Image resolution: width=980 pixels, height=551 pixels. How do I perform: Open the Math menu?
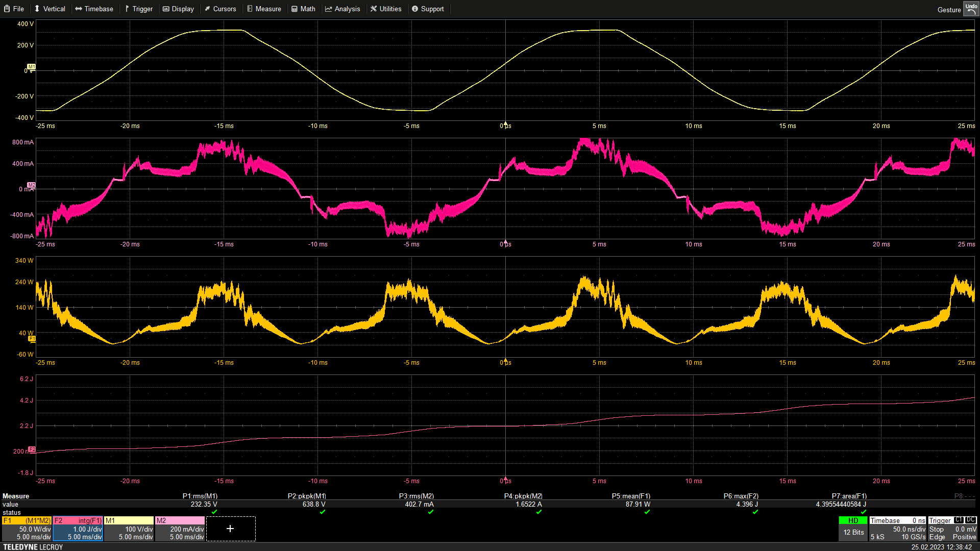tap(304, 9)
